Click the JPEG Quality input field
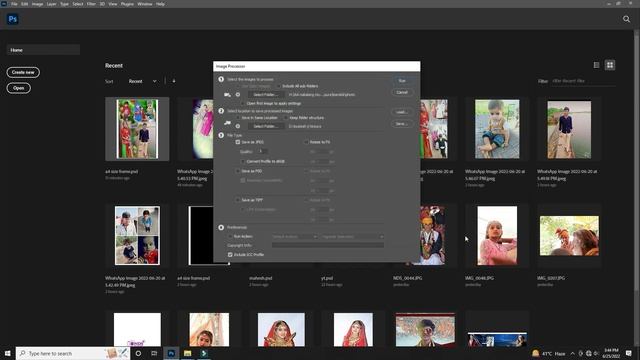This screenshot has width=640, height=360. (x=262, y=151)
